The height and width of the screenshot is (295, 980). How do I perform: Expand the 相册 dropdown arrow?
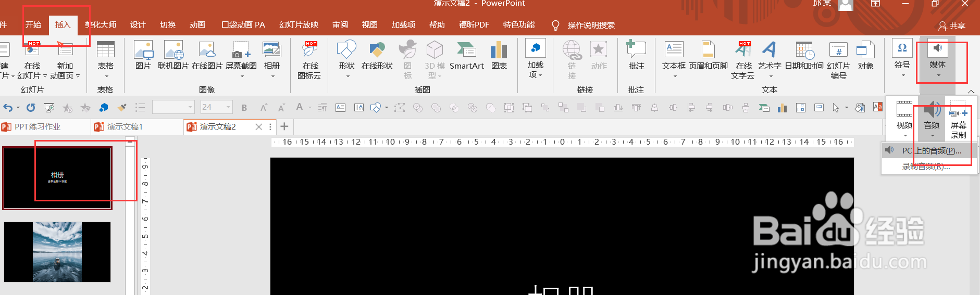pos(272,76)
